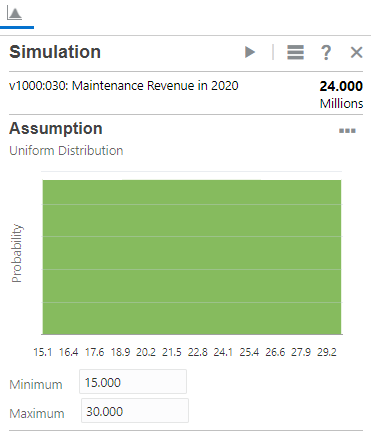The image size is (371, 432).
Task: Click the green uniform distribution chart
Action: (x=192, y=257)
